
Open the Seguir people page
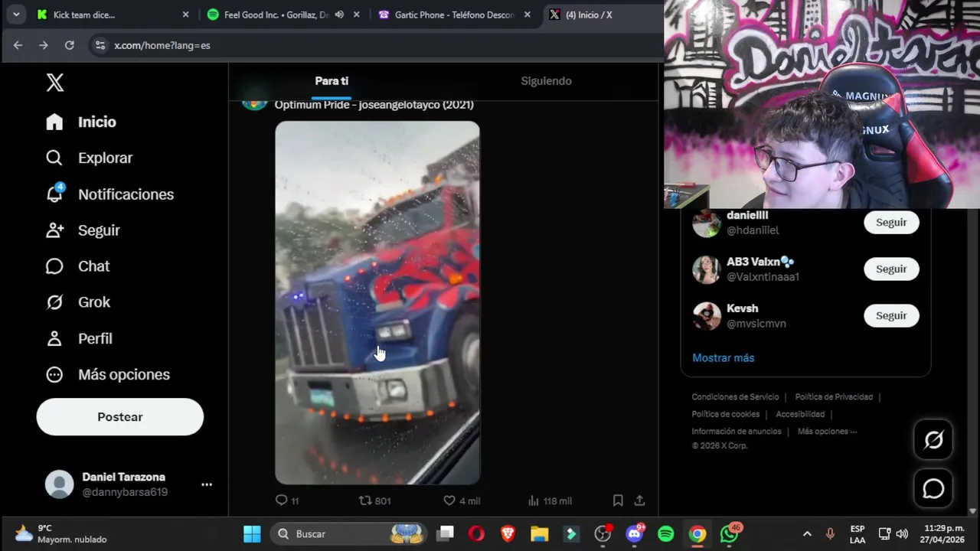pyautogui.click(x=83, y=230)
